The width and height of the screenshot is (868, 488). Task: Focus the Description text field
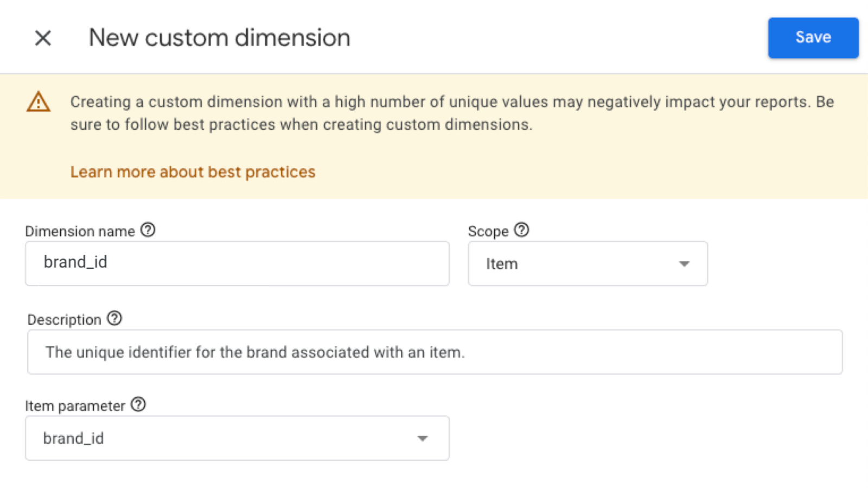(x=435, y=352)
